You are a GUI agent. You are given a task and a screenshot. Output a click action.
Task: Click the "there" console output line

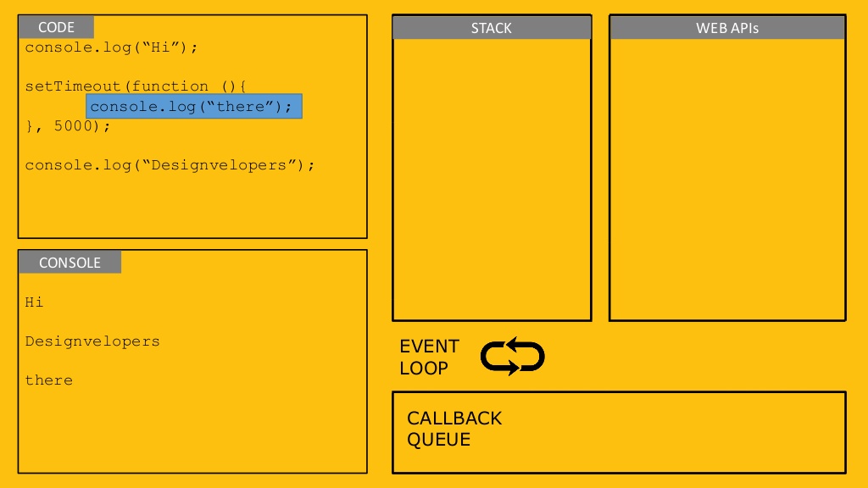(x=48, y=380)
